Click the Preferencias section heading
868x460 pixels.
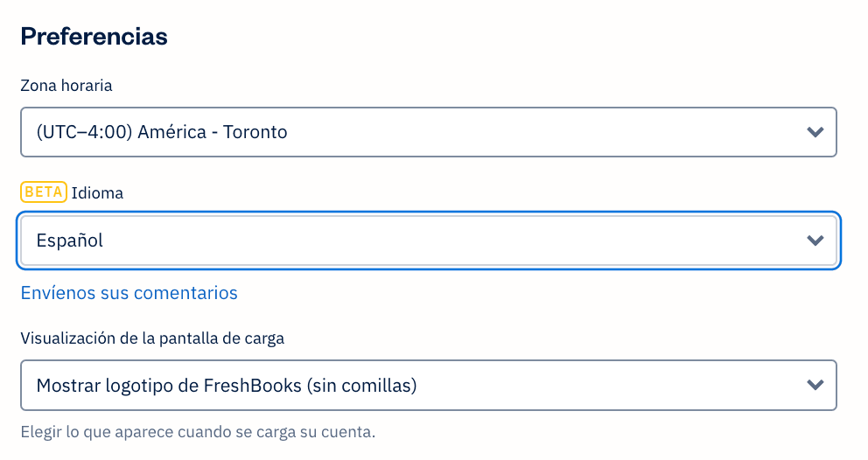click(x=94, y=37)
